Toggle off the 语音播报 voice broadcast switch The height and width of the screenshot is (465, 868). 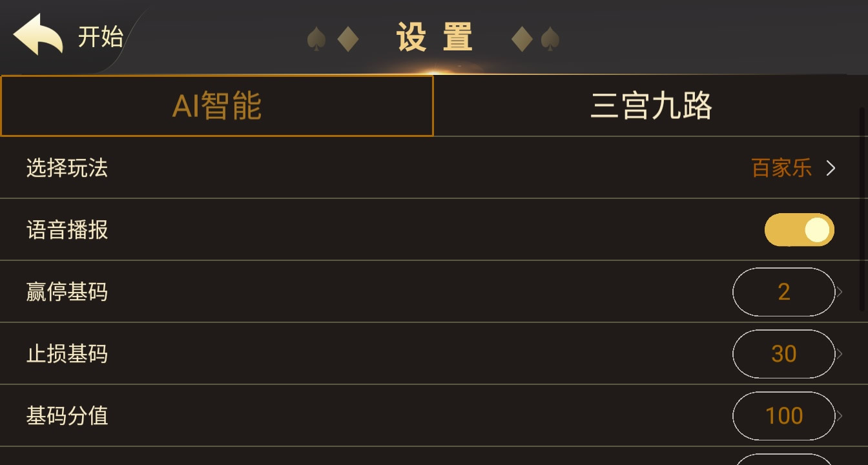pos(800,230)
